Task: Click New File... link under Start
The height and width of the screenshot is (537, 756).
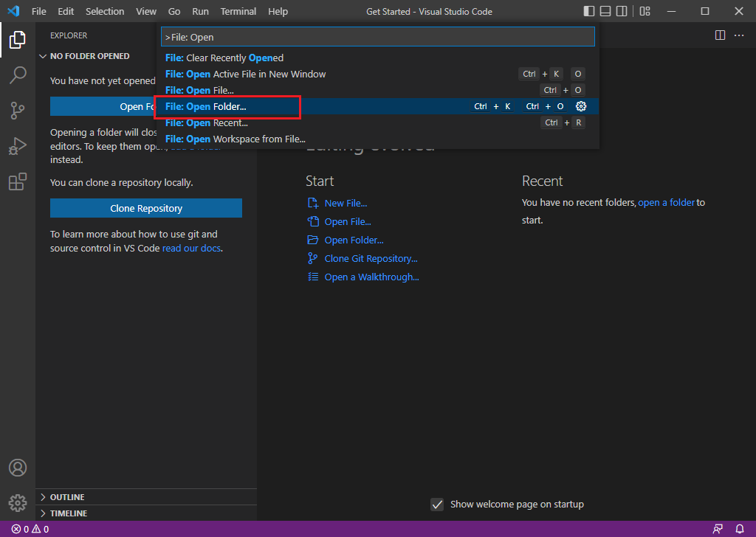Action: (x=346, y=204)
